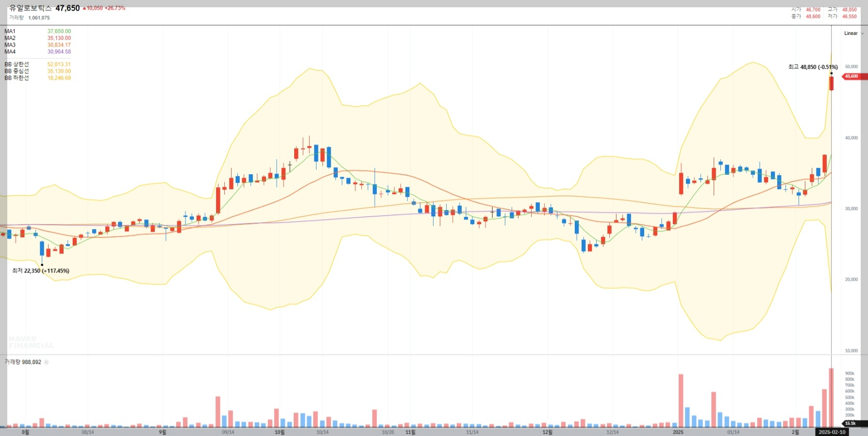Select the MA2 value 35,130.00
Viewport: 868px width, 436px height.
coord(59,38)
